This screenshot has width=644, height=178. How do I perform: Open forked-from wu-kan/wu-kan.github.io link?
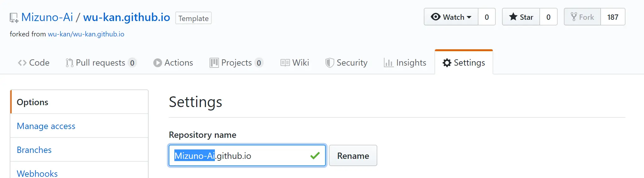pos(86,34)
